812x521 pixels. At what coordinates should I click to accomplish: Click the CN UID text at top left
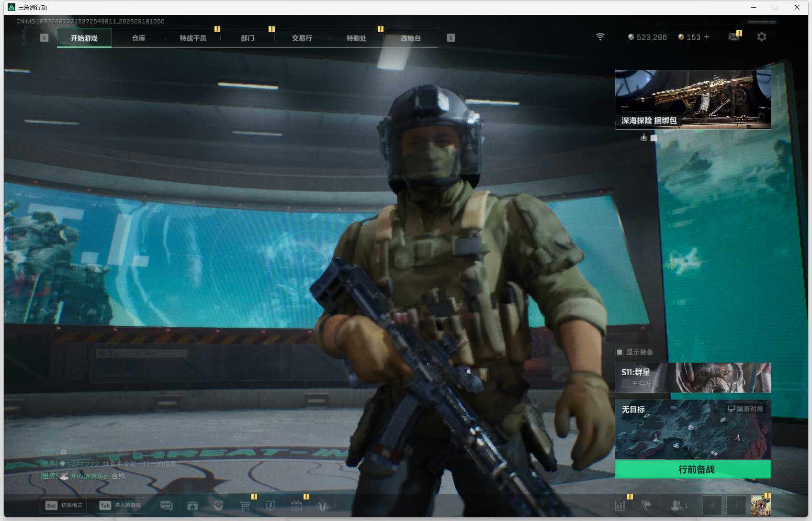coord(90,21)
